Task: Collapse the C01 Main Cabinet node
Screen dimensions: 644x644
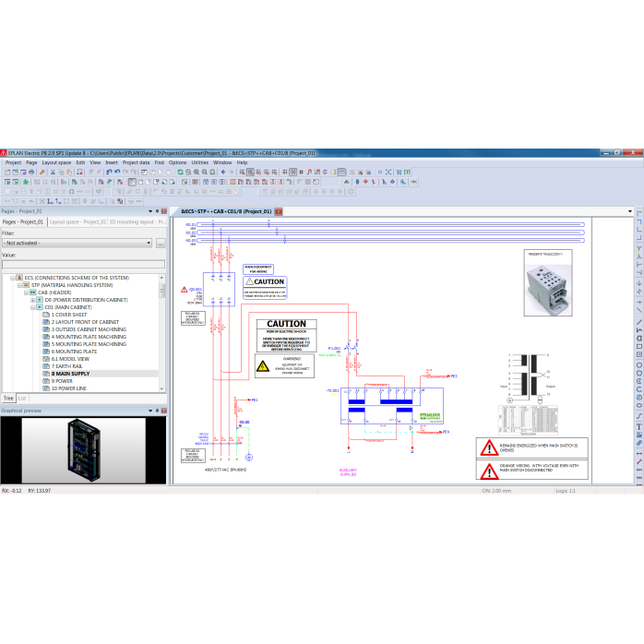Action: click(33, 307)
